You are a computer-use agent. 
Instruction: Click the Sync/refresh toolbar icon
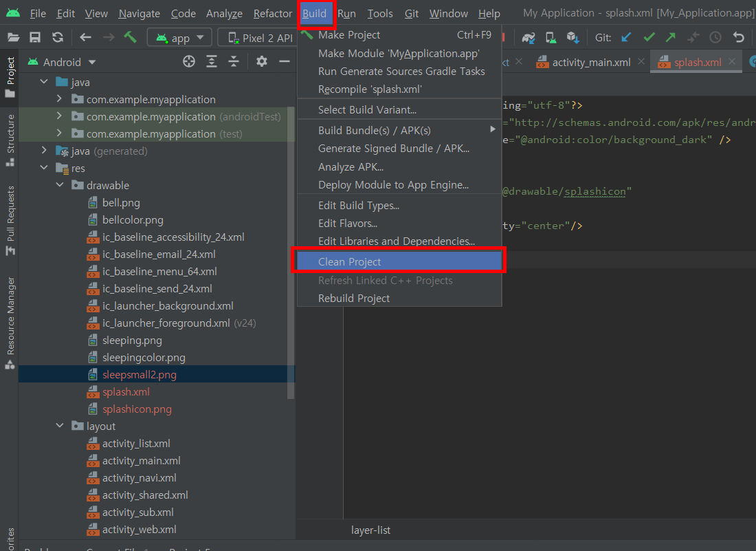(x=58, y=37)
